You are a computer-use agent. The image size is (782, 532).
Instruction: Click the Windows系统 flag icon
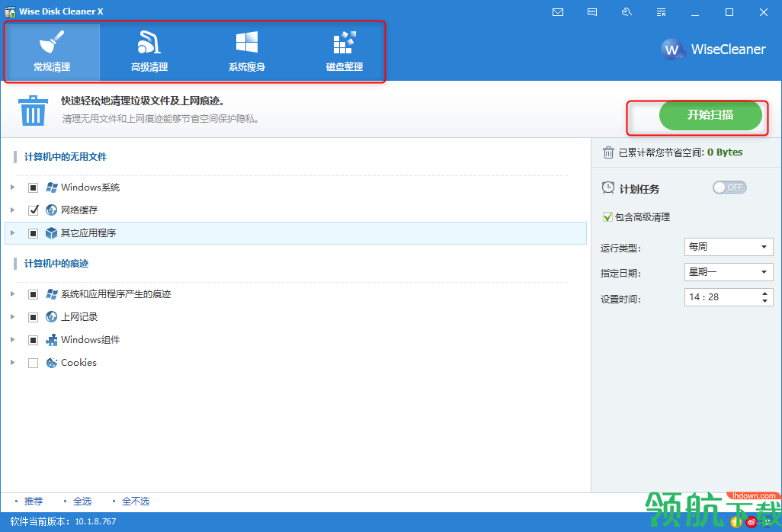pos(51,187)
